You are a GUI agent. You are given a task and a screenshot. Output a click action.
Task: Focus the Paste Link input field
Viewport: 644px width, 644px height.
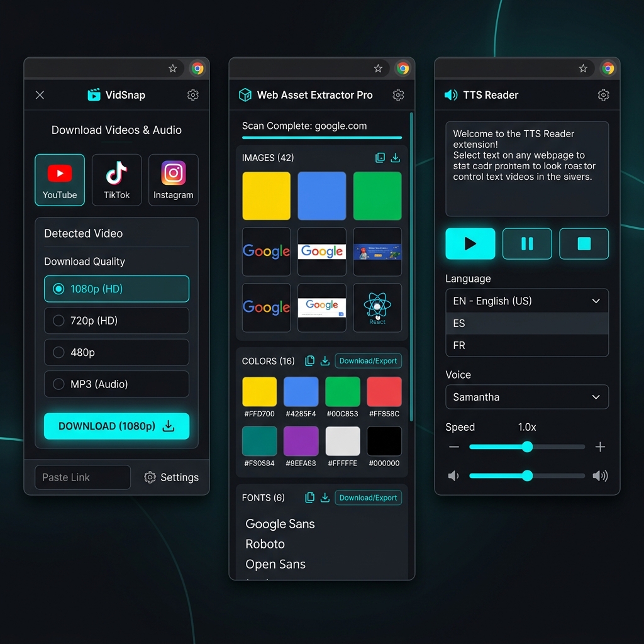[x=82, y=477]
